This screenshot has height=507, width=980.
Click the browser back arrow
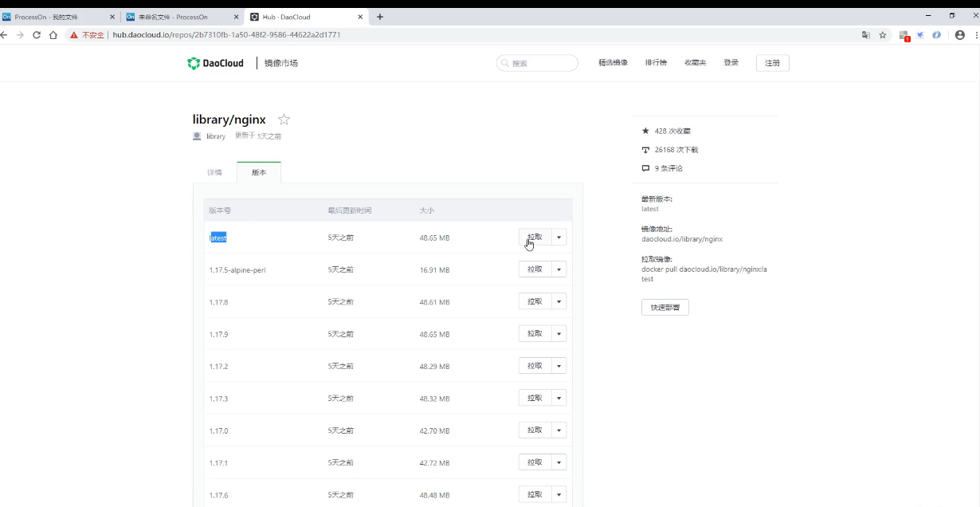pyautogui.click(x=5, y=35)
